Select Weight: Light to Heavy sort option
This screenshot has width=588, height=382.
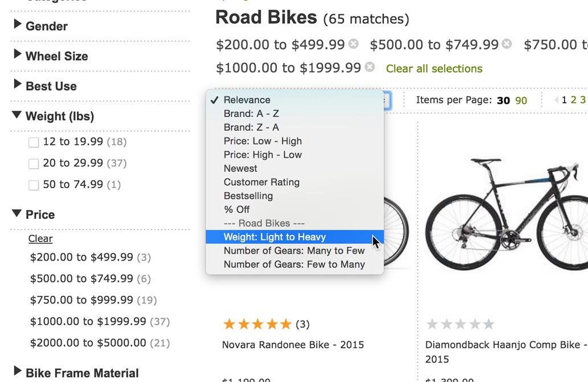click(x=275, y=237)
